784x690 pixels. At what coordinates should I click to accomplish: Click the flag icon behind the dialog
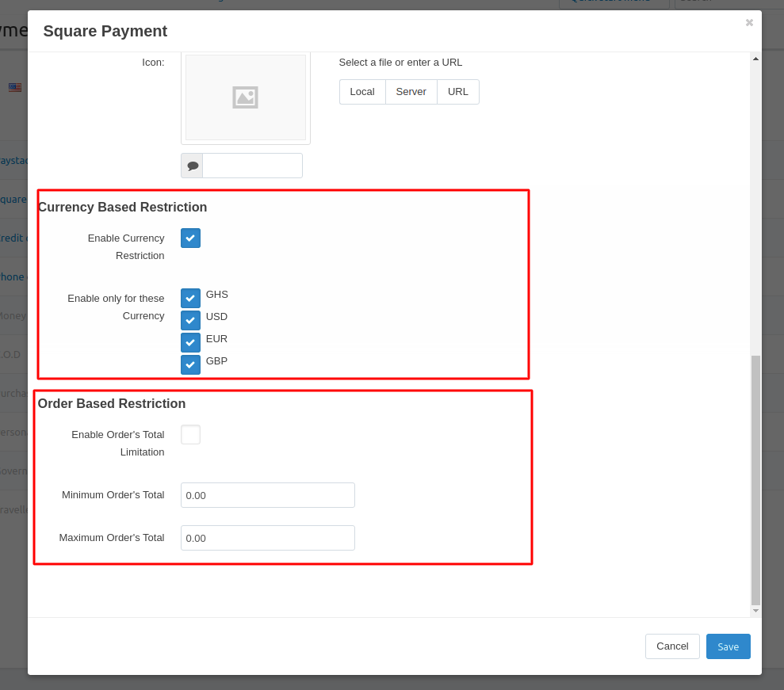pyautogui.click(x=15, y=87)
